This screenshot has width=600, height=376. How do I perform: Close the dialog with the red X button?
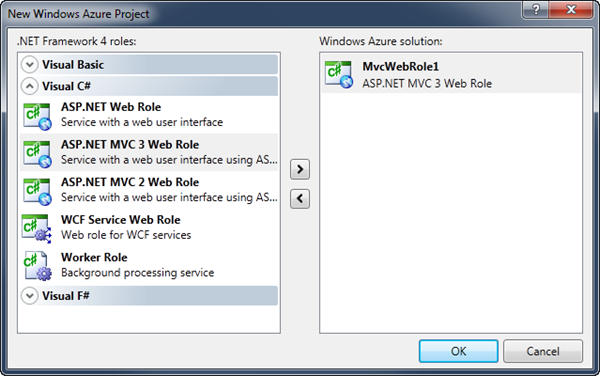(571, 9)
